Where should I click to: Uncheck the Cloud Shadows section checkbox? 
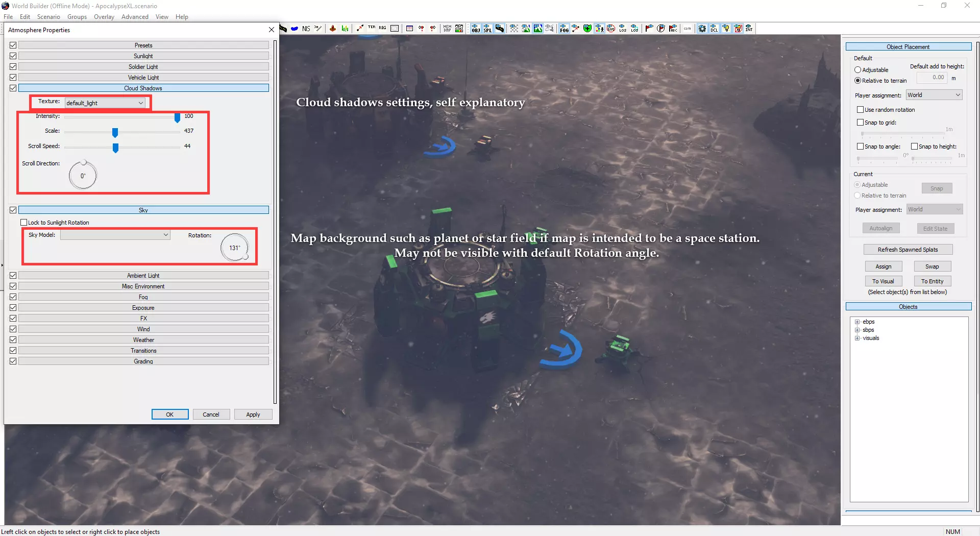coord(13,88)
